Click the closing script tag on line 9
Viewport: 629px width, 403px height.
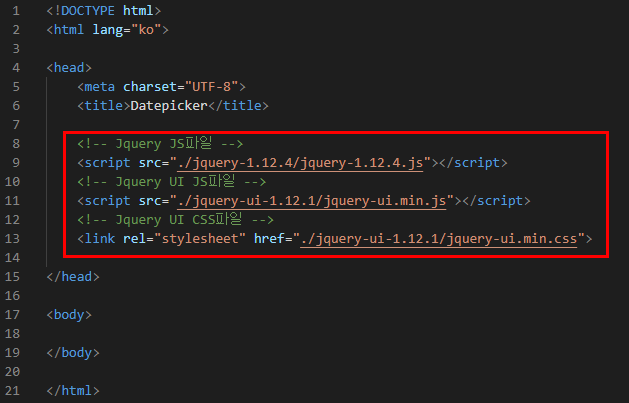coord(473,163)
